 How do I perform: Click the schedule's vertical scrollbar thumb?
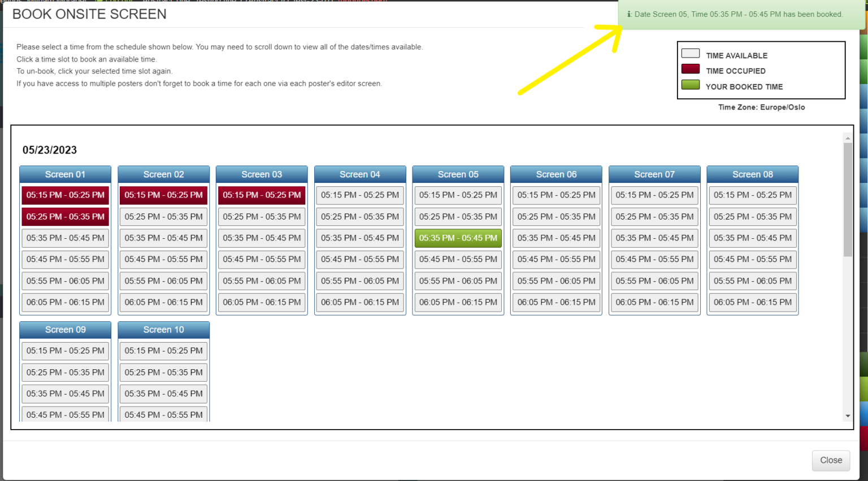click(848, 199)
